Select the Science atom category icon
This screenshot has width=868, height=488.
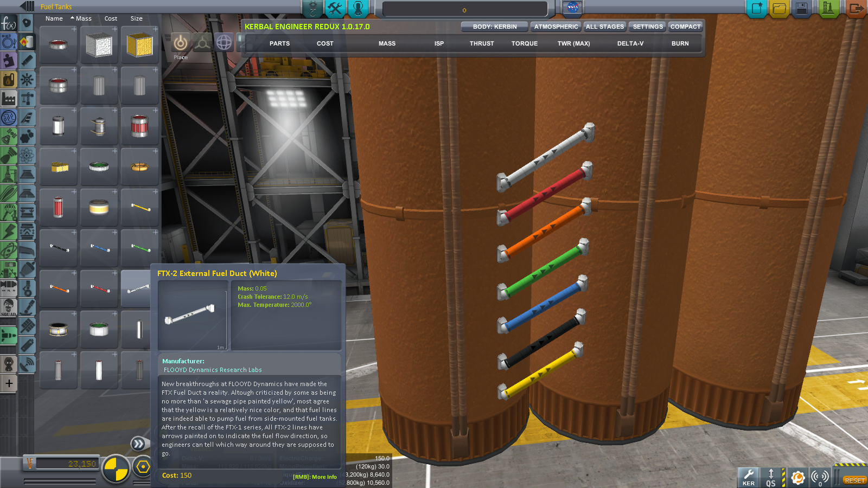pos(27,156)
